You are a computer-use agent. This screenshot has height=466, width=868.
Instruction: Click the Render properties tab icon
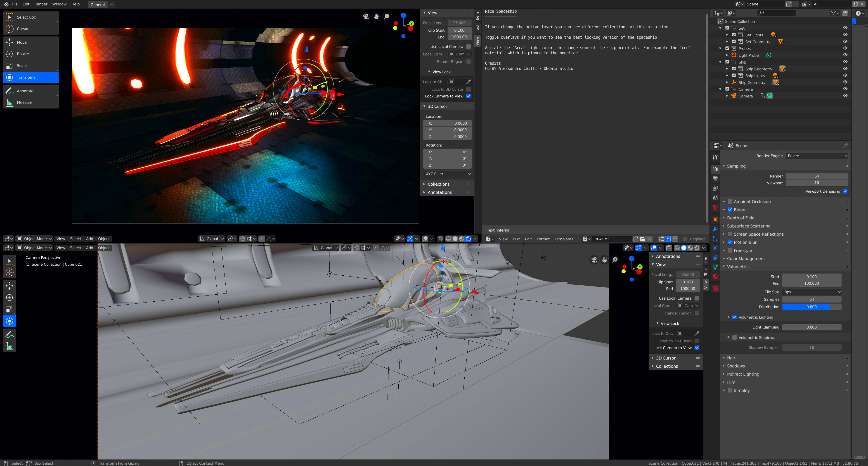(x=715, y=169)
